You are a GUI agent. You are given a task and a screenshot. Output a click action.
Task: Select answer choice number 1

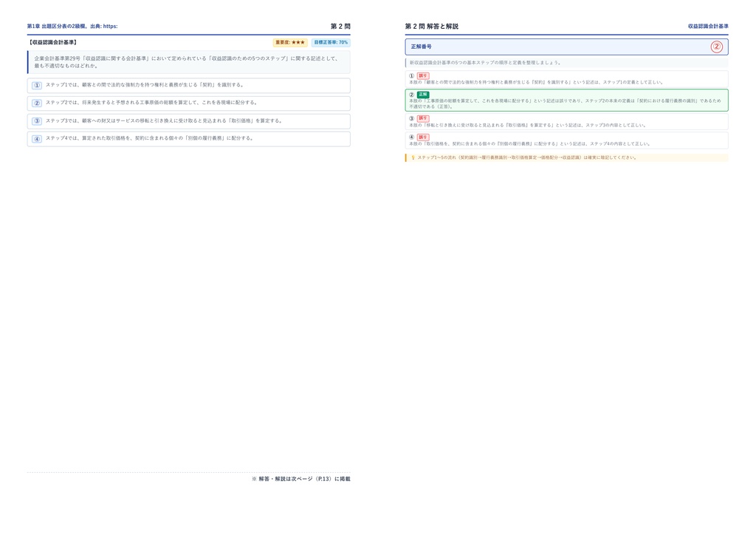(188, 86)
